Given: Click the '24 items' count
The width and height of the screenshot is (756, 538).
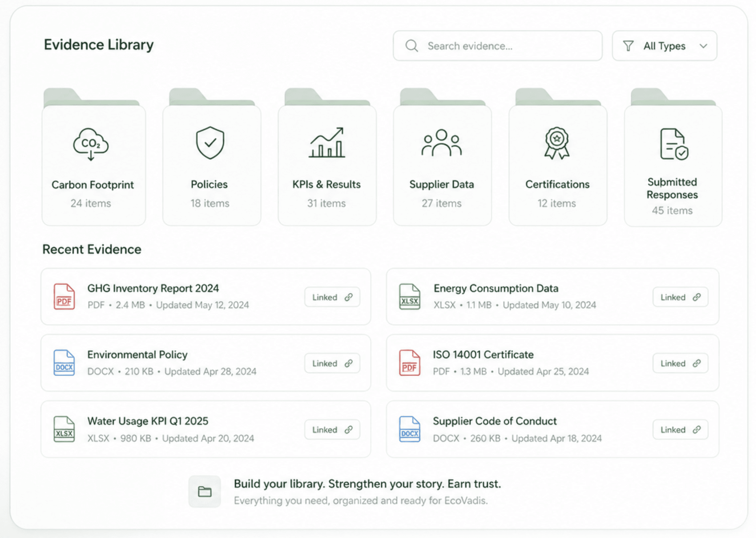Looking at the screenshot, I should (91, 203).
